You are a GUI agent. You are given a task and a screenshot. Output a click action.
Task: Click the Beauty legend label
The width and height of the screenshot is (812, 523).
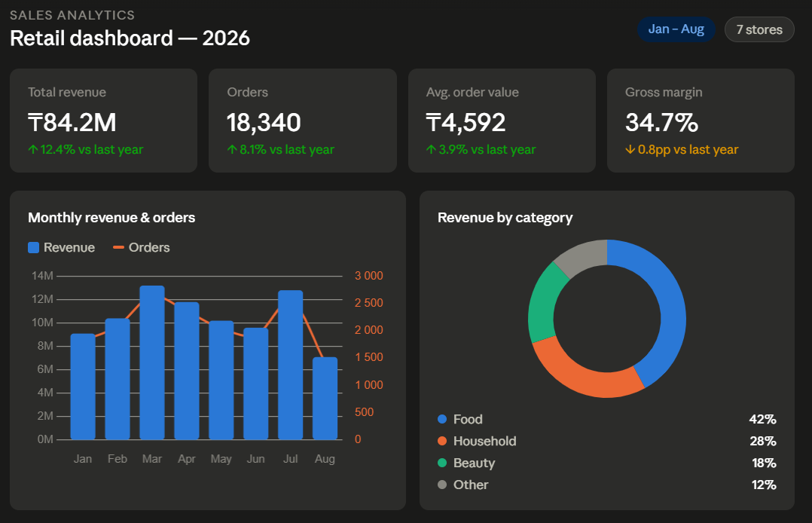coord(475,463)
